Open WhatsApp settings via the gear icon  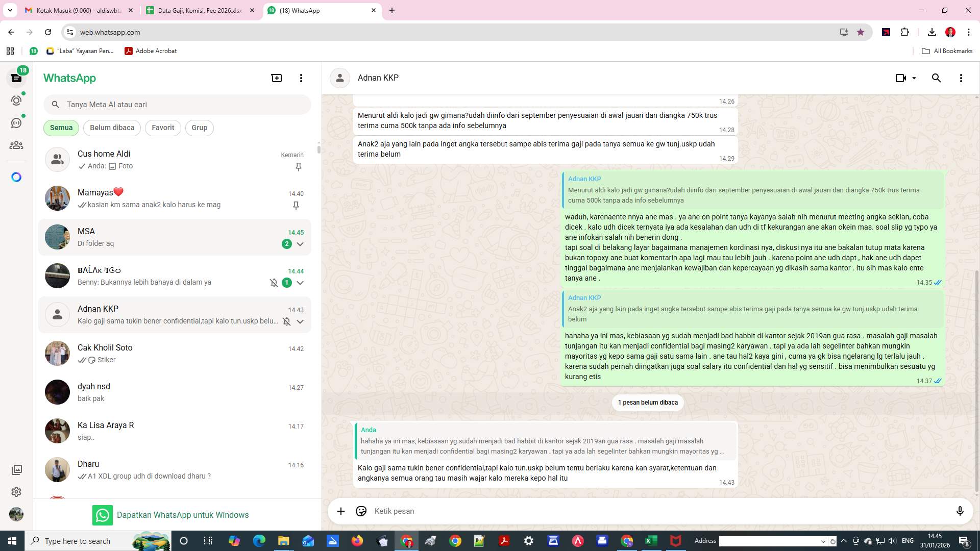pyautogui.click(x=17, y=492)
